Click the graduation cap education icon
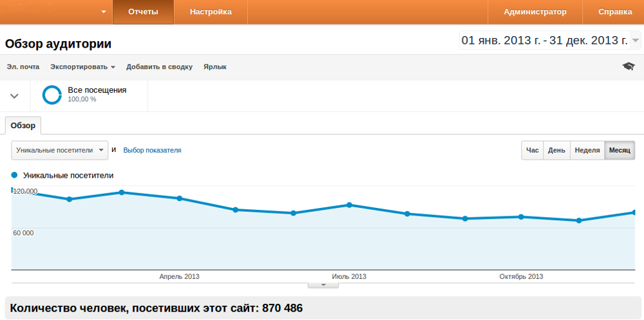644x320 pixels. tap(628, 66)
